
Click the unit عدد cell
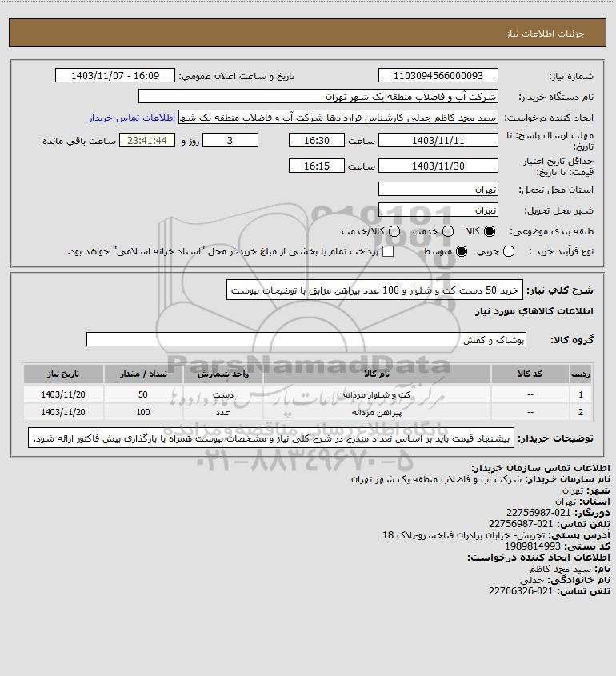223,413
